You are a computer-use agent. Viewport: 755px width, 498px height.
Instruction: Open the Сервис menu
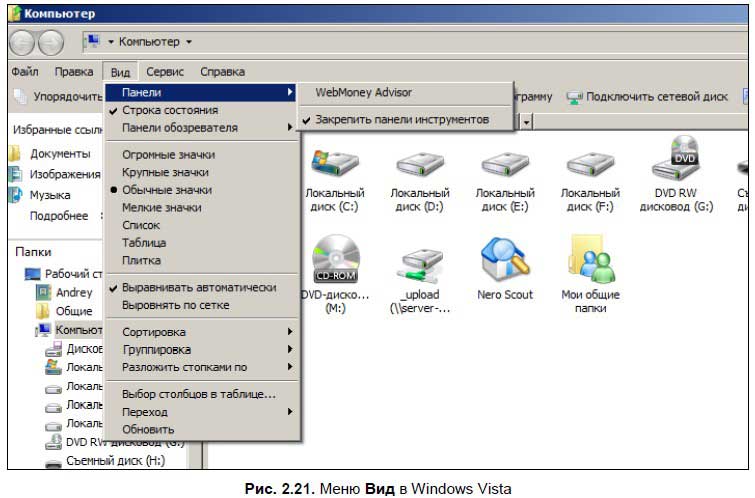pyautogui.click(x=164, y=72)
